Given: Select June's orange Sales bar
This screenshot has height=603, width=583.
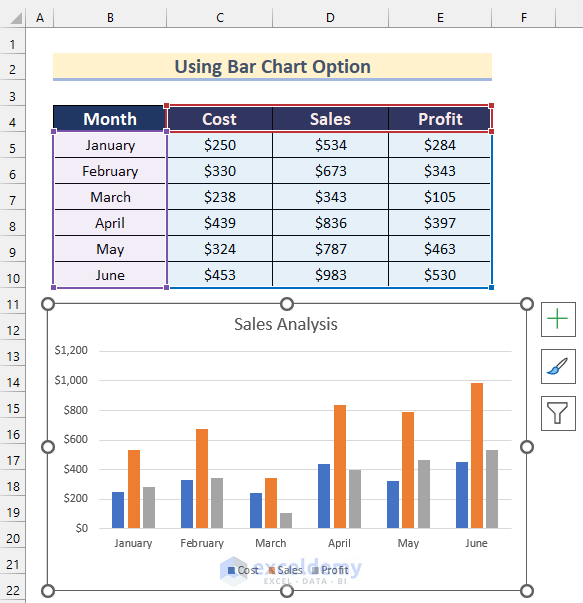Looking at the screenshot, I should click(x=476, y=455).
